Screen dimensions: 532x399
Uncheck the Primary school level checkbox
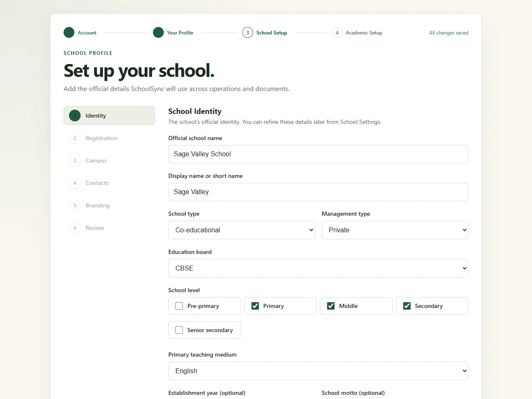tap(255, 306)
